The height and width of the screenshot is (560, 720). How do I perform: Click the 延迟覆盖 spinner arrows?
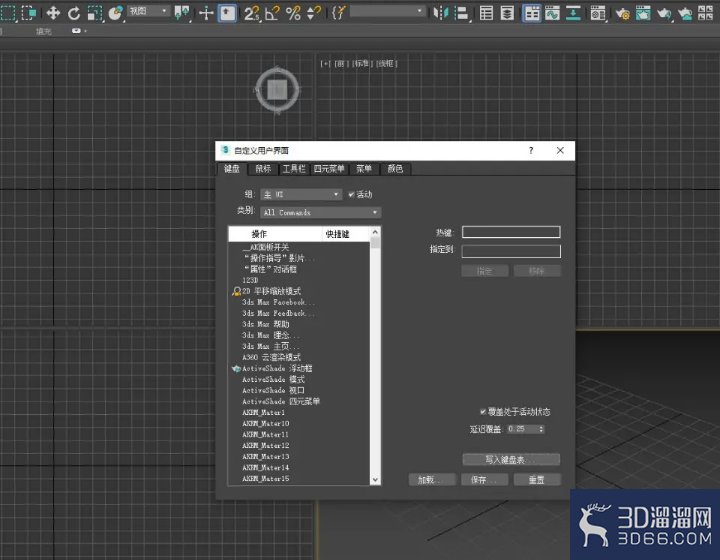pos(541,429)
